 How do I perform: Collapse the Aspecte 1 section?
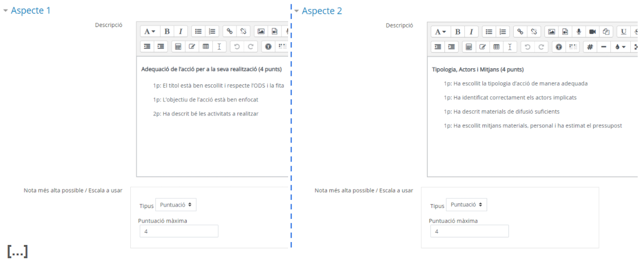27,10
